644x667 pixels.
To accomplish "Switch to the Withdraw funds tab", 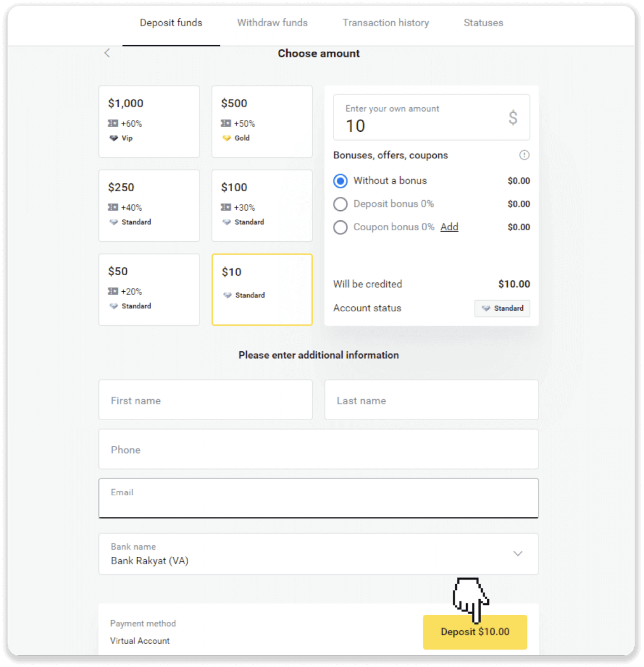I will [272, 23].
